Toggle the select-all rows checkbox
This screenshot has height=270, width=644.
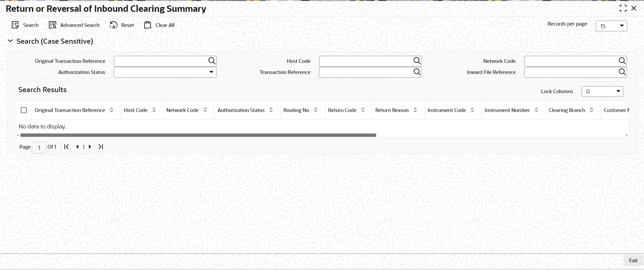tap(24, 110)
